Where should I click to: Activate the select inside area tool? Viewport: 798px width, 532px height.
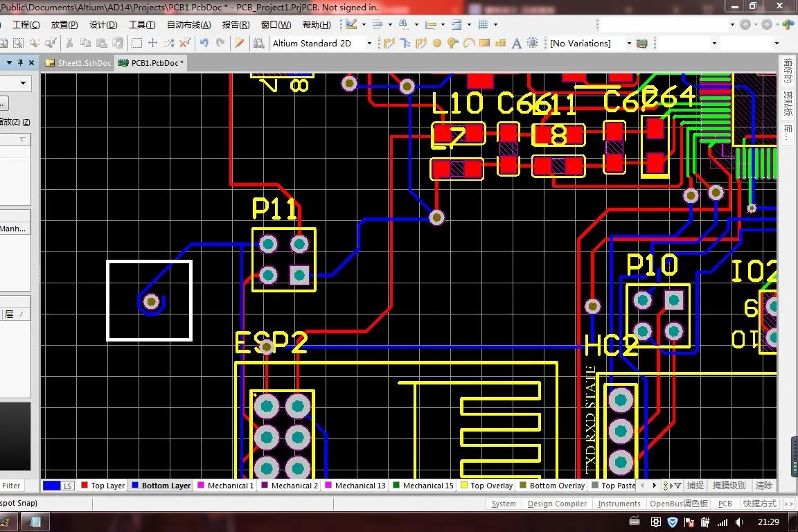point(136,43)
